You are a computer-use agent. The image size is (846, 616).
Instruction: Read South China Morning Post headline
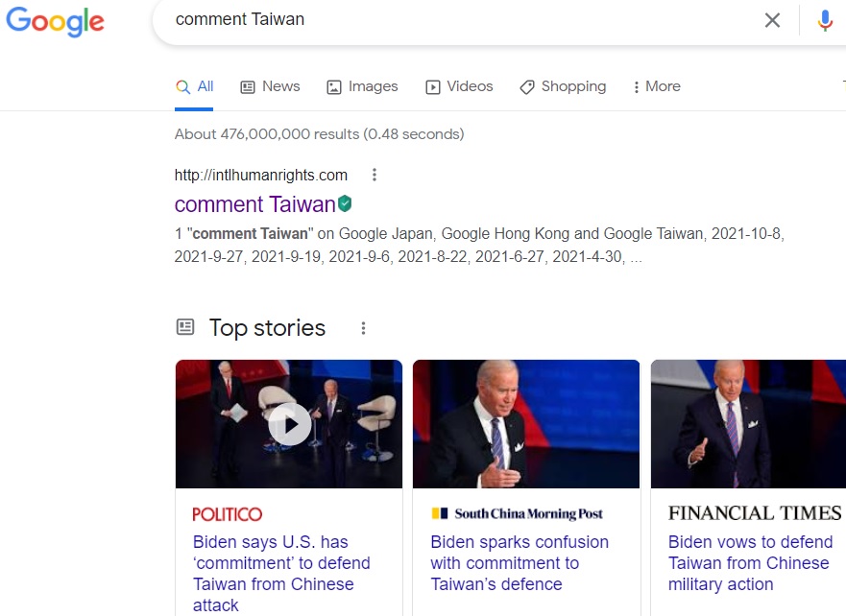click(x=520, y=562)
